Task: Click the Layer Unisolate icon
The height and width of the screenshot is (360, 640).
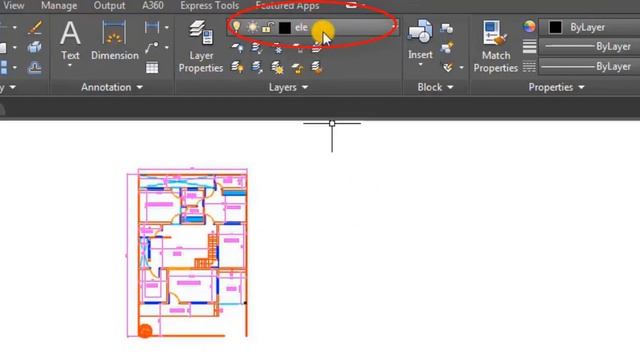Action: [x=257, y=67]
